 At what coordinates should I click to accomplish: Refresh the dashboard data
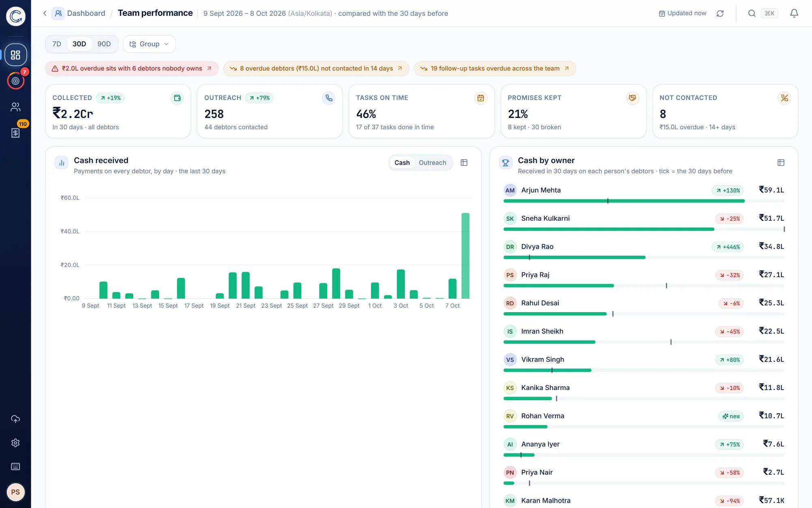coord(720,13)
